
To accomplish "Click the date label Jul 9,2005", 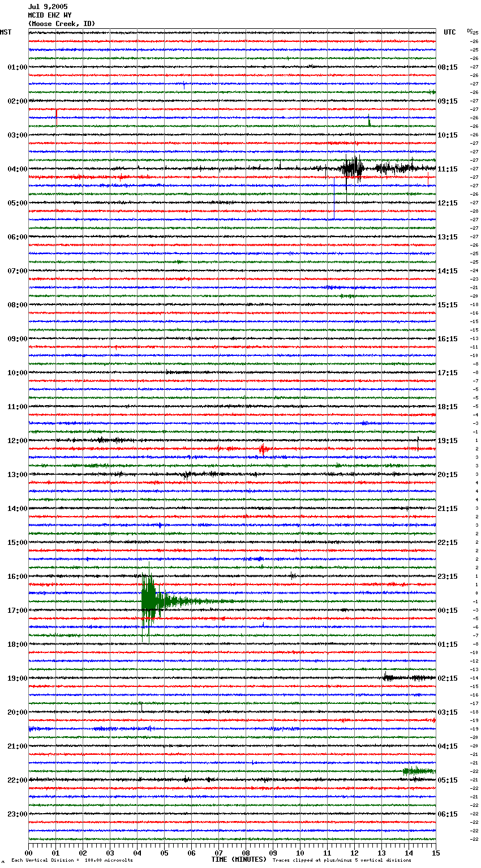I will point(48,7).
